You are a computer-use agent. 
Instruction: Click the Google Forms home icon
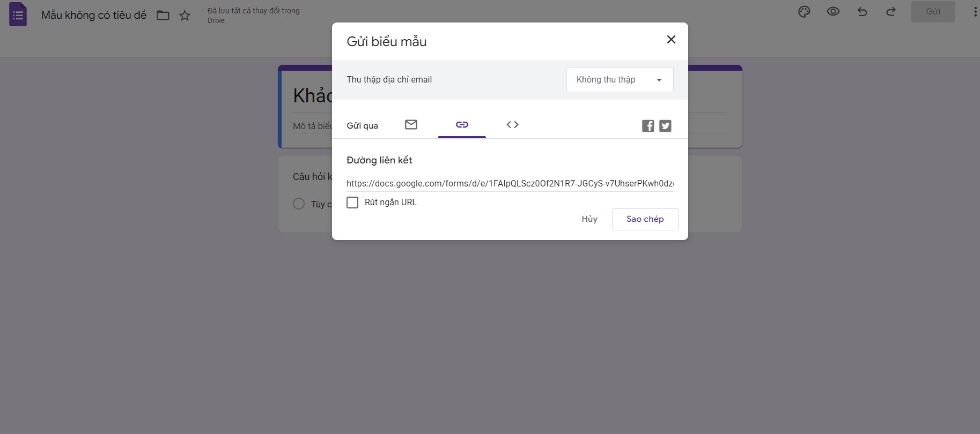[18, 14]
